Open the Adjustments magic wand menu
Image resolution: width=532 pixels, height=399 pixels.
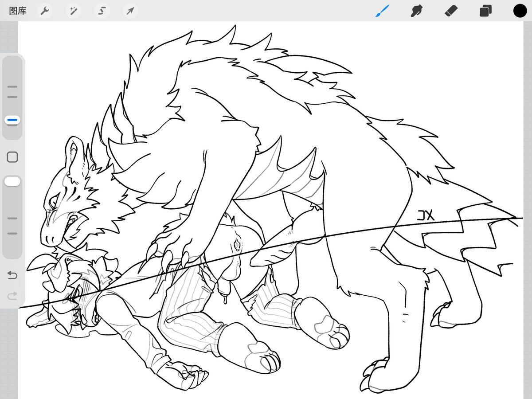point(73,11)
